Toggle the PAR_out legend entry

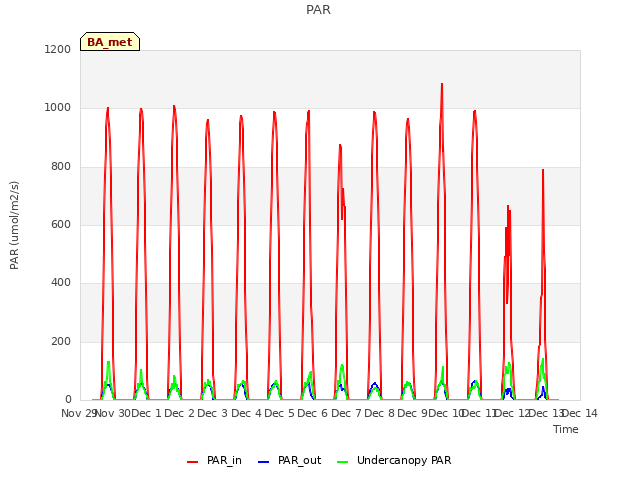click(x=290, y=460)
